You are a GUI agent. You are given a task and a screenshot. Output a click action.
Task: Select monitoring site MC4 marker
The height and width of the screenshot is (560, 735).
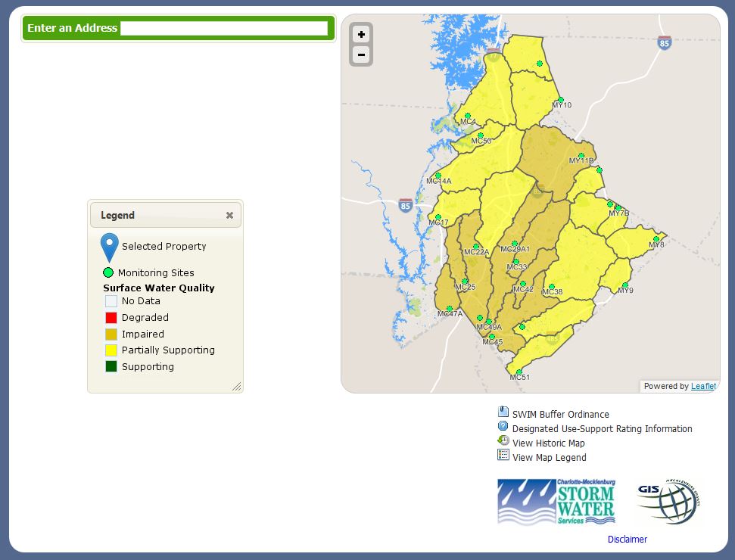click(x=467, y=116)
